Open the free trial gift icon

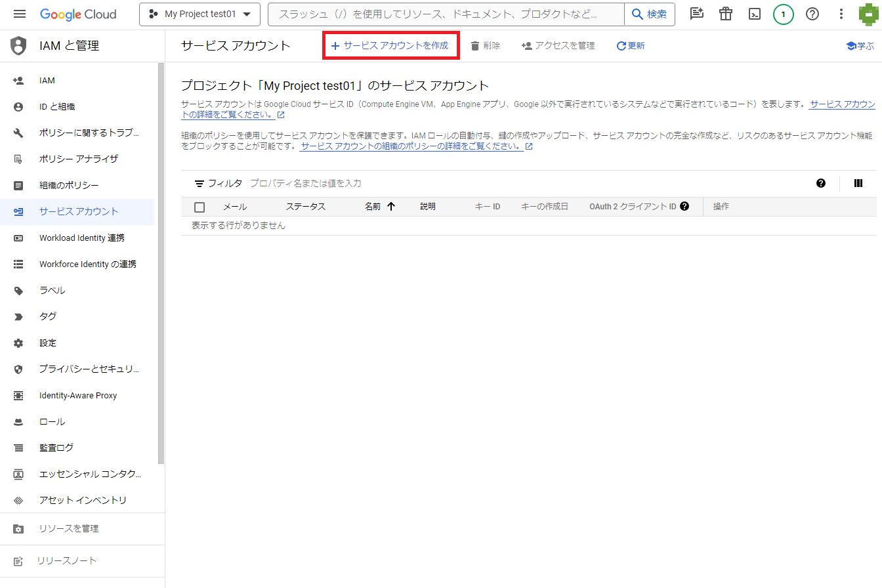(725, 14)
